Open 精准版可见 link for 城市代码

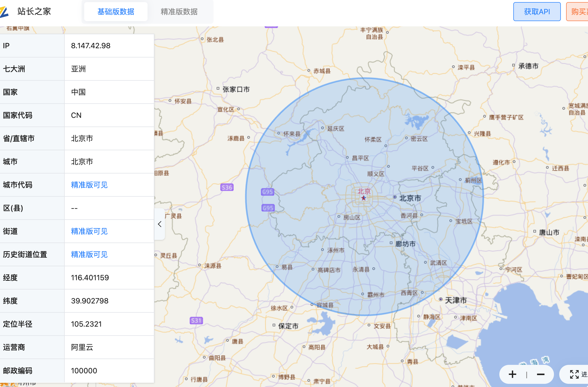pos(89,185)
